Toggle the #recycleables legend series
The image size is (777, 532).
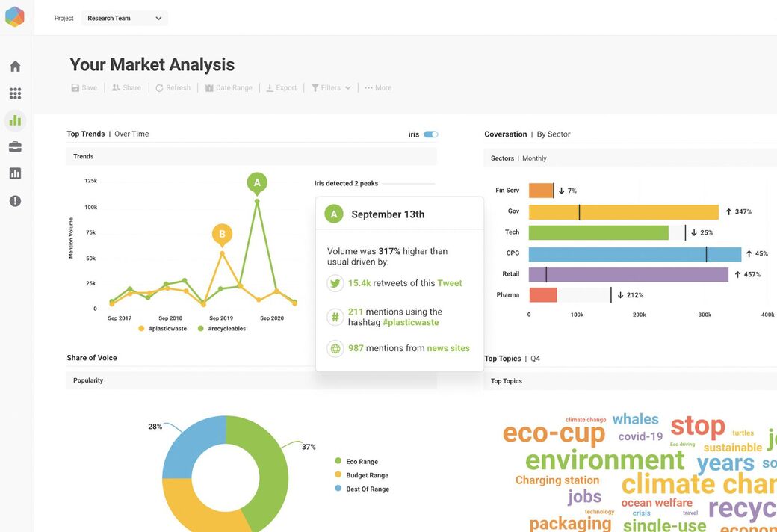coord(222,329)
